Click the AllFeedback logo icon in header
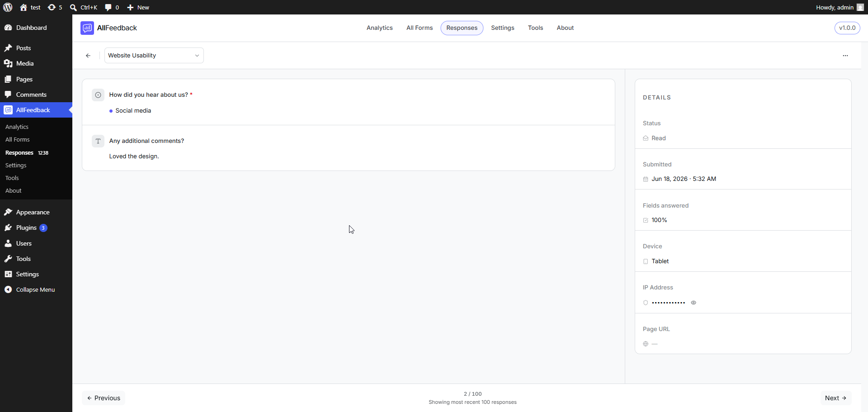Screen dimensions: 868x412 click(x=87, y=28)
